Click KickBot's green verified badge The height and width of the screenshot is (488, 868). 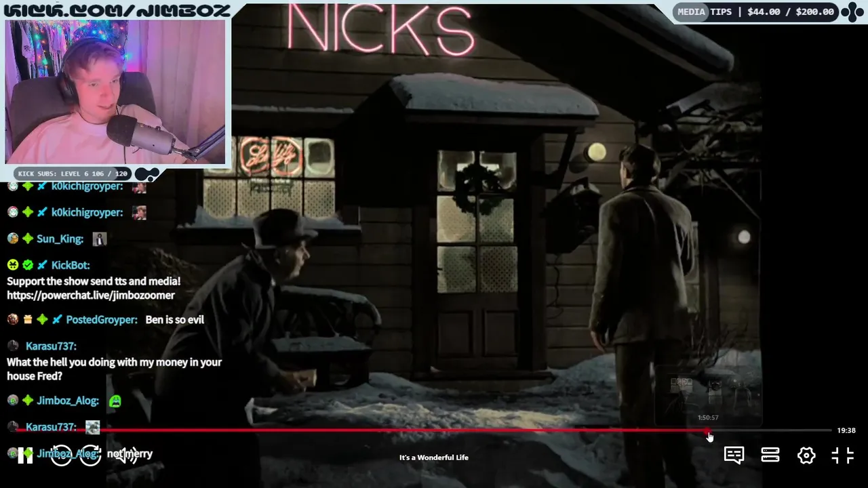28,265
